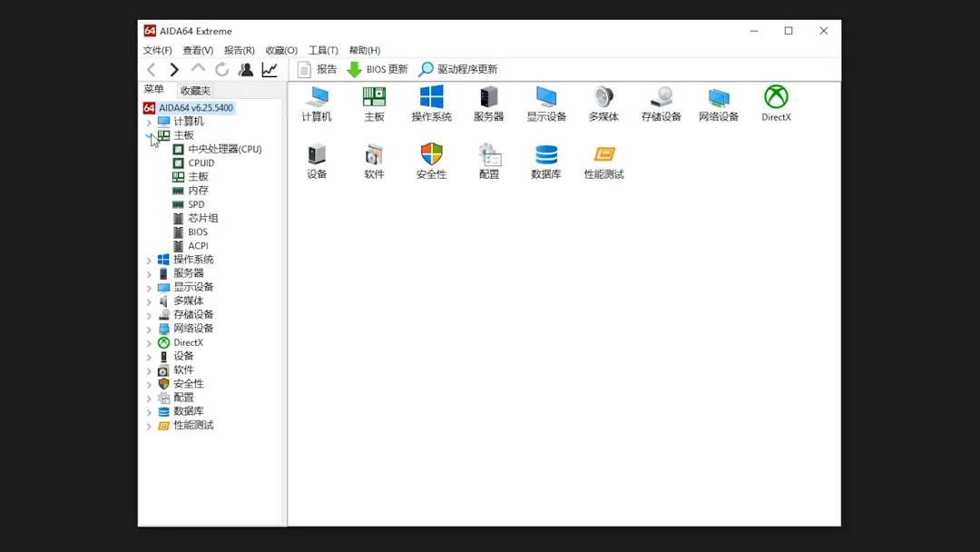Click the BIOS 更新 button
The width and height of the screenshot is (980, 552).
[377, 69]
